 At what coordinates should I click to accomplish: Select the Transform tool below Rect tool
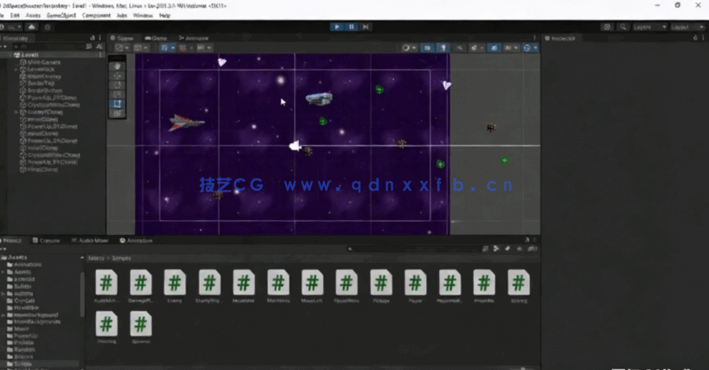tap(117, 113)
